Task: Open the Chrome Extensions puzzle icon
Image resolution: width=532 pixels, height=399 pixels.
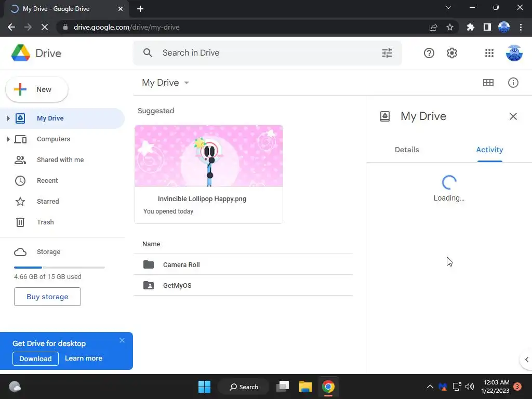Action: coord(470,27)
